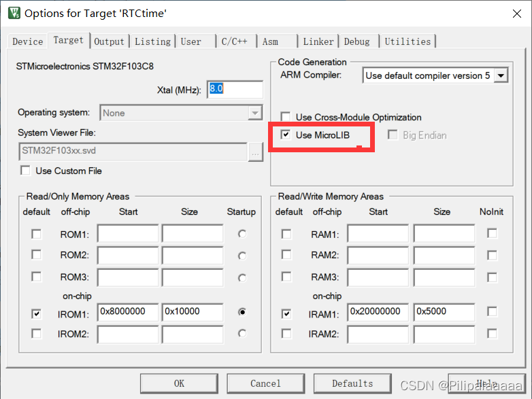Image resolution: width=532 pixels, height=399 pixels.
Task: Click the IRAM1 Size field 0x5000
Action: pos(444,312)
